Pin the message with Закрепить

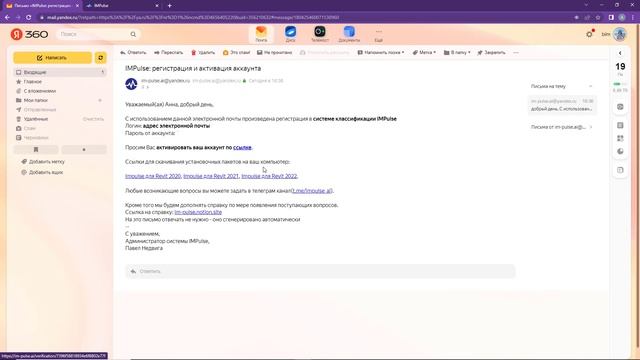pos(491,53)
